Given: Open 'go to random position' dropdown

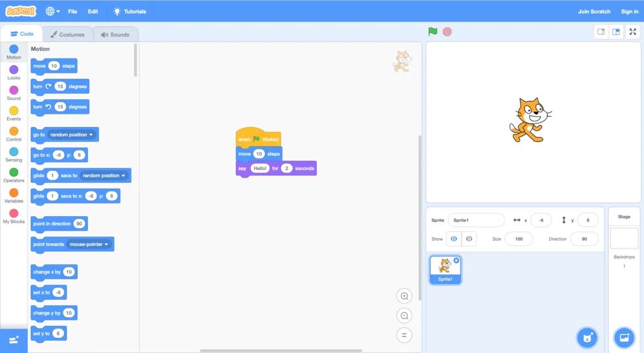Looking at the screenshot, I should tap(72, 134).
